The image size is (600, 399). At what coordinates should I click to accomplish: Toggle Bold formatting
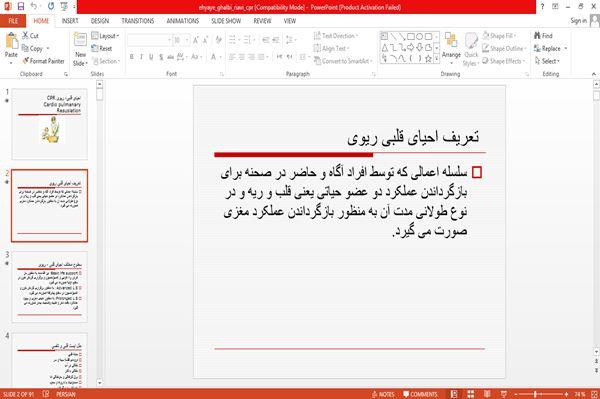[x=132, y=57]
